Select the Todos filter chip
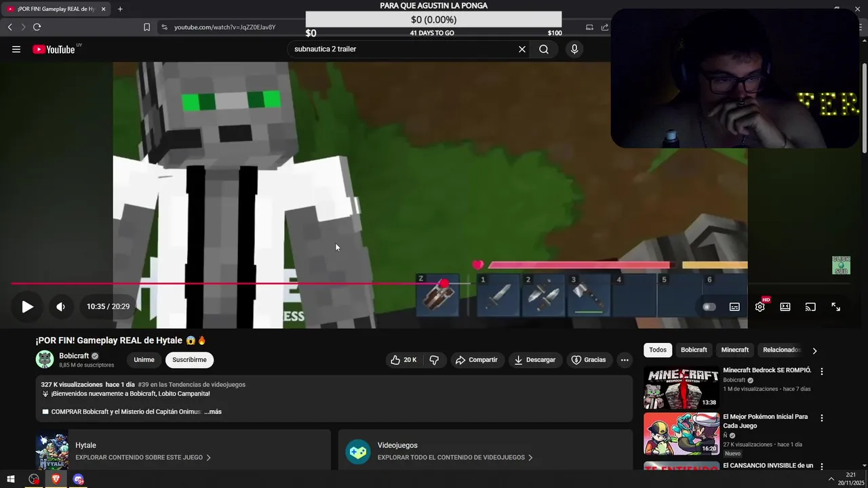Screen dimensions: 868x488 tap(658, 350)
